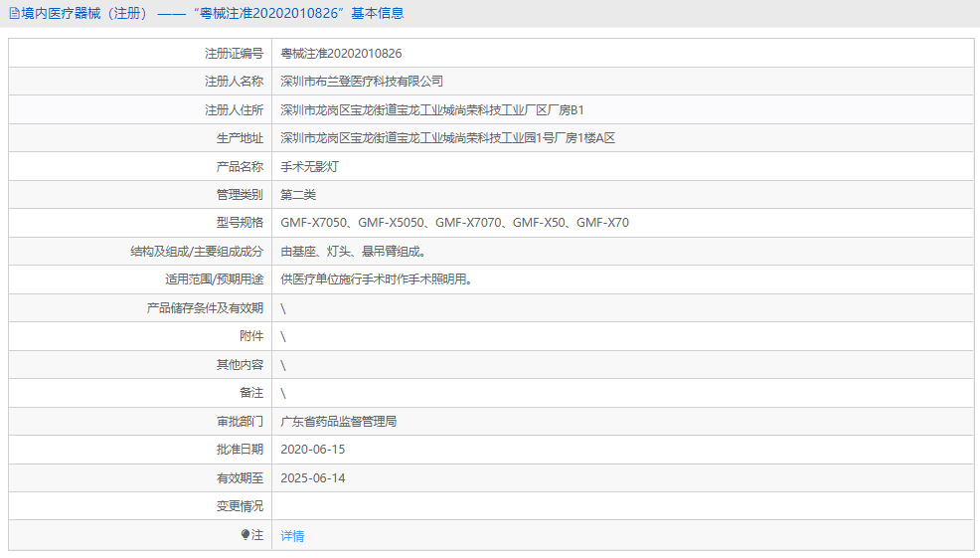Click the lightbulb icon beside 注
The image size is (980, 558).
pos(245,535)
